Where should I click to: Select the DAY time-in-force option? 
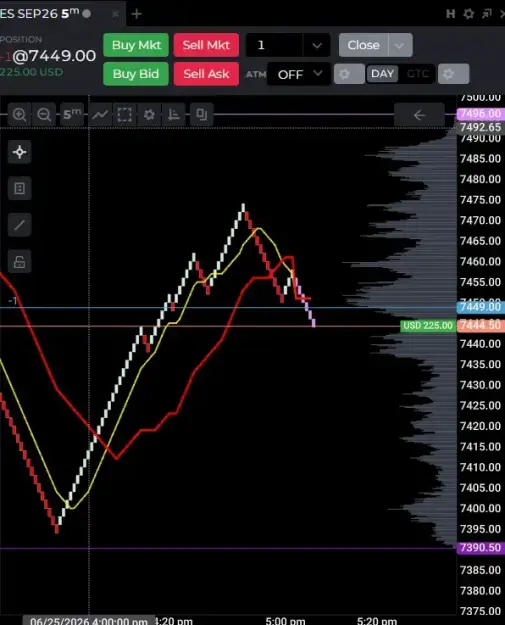pos(382,74)
